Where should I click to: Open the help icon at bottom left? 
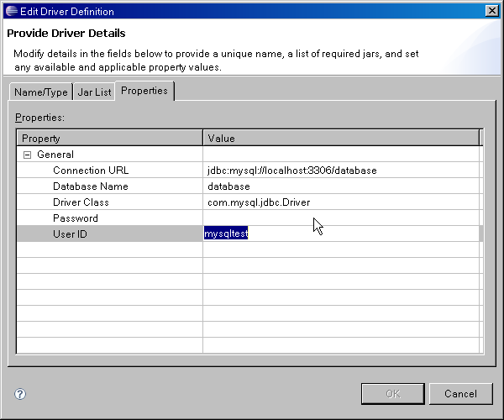pos(20,394)
